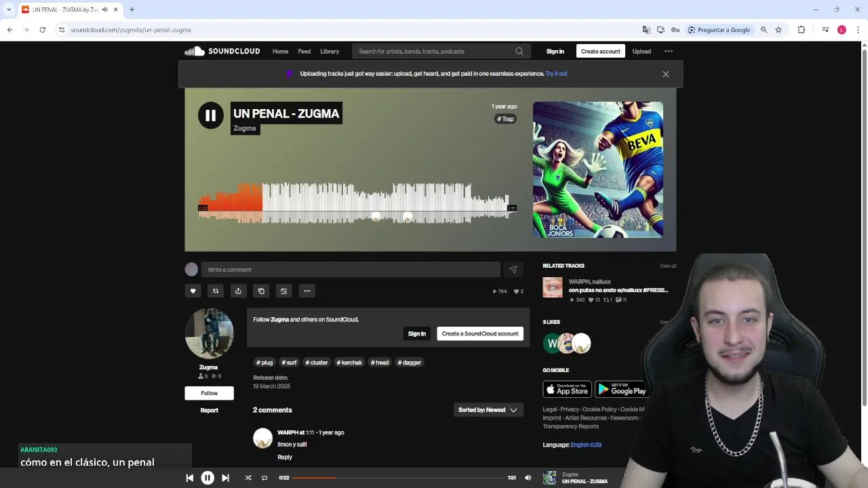Open the More options button under the comment box
This screenshot has height=488, width=868.
click(307, 291)
